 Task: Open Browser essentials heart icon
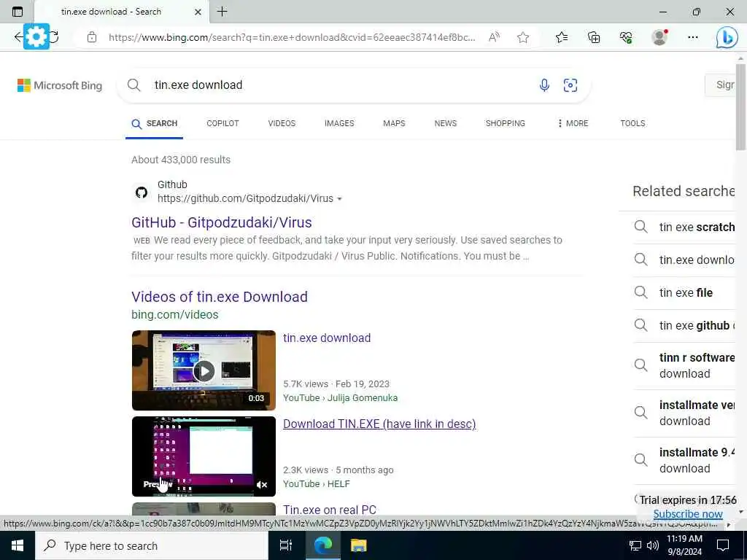[626, 37]
